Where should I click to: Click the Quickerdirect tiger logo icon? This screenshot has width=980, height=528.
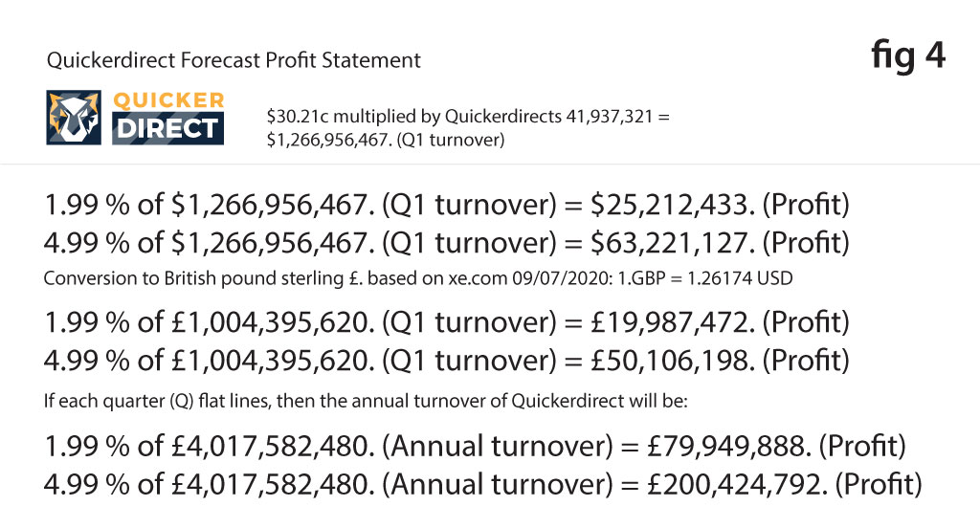click(x=76, y=118)
